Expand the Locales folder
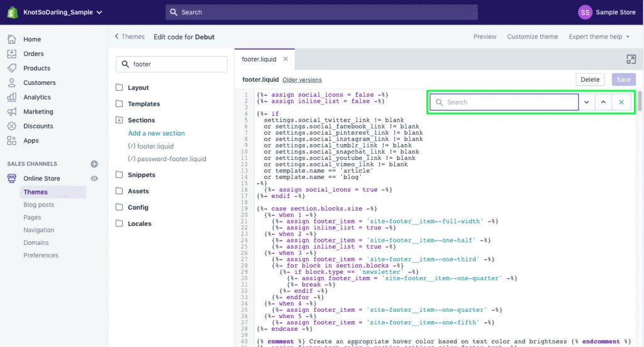 139,224
